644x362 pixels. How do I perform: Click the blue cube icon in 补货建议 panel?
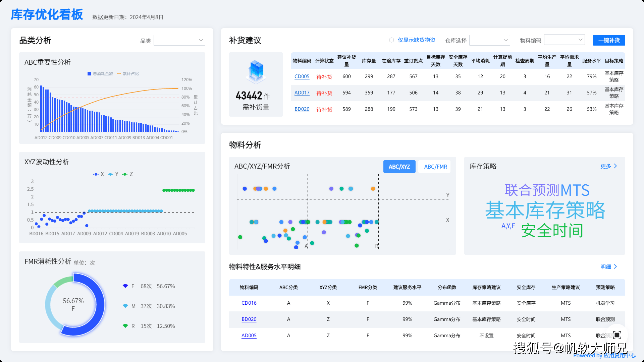point(256,71)
